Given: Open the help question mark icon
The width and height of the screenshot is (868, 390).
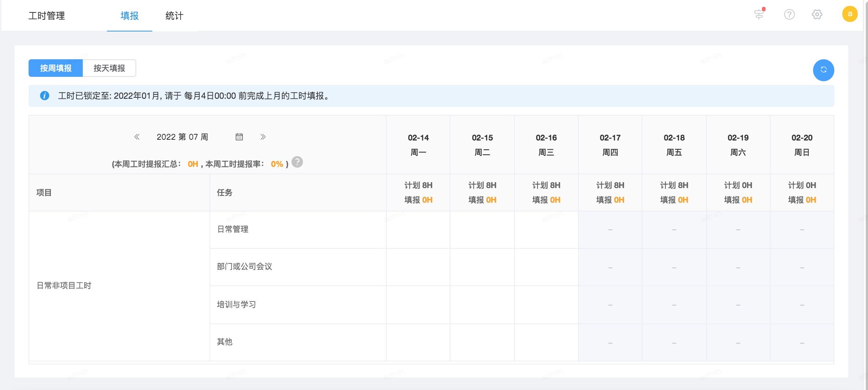Looking at the screenshot, I should 789,14.
